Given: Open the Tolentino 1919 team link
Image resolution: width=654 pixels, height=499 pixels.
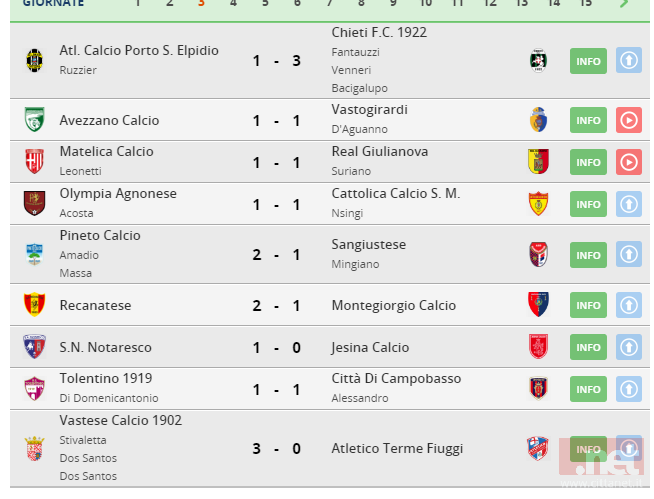Looking at the screenshot, I should tap(106, 378).
